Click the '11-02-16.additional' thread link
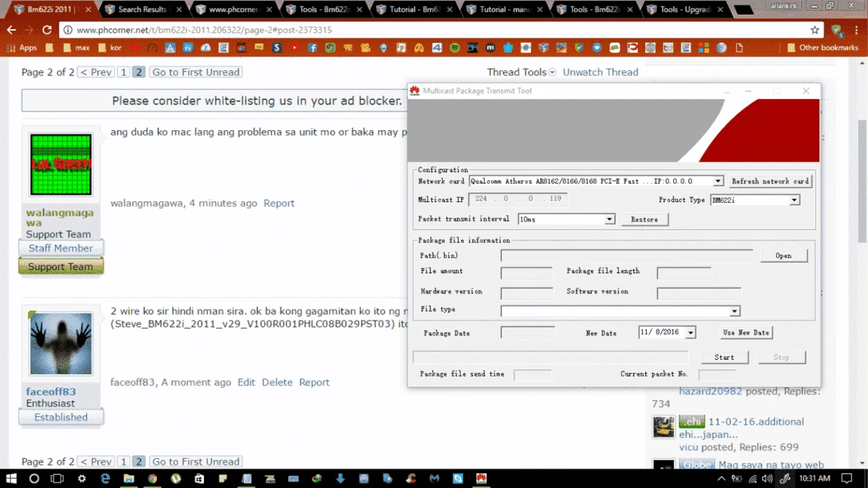868x488 pixels. (x=756, y=421)
